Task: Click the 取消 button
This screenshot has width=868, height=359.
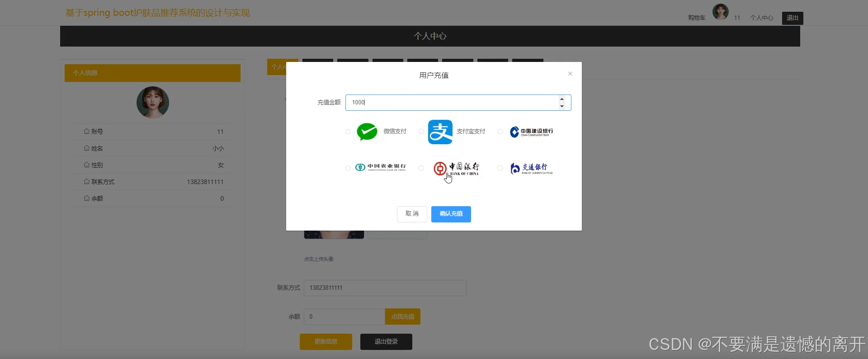Action: click(x=412, y=214)
